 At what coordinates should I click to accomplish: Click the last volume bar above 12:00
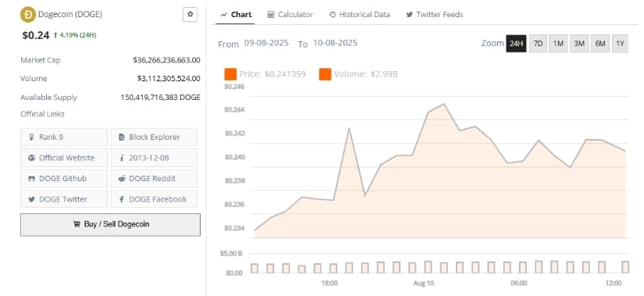[x=625, y=267]
